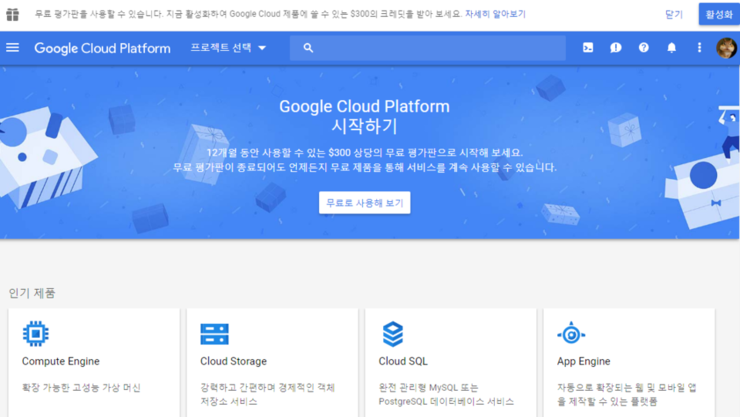Click the Cloud Storage icon
740x417 pixels.
pyautogui.click(x=214, y=334)
